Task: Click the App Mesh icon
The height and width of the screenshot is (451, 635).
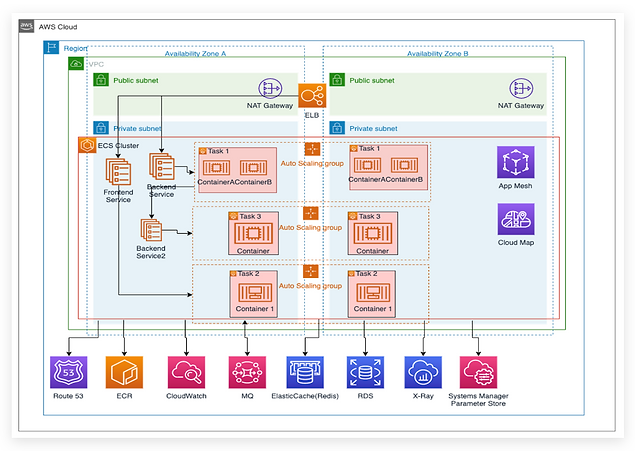Action: pos(516,162)
